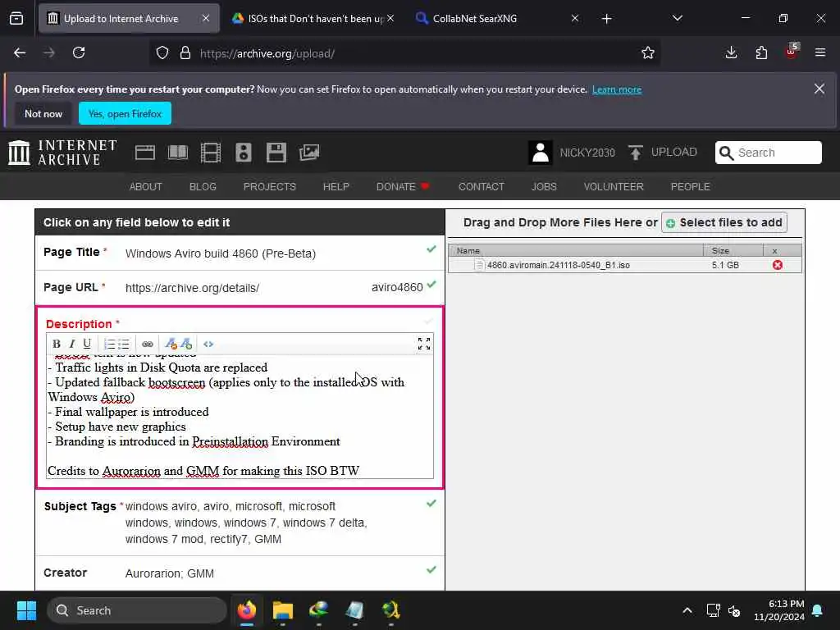Toggle underline in the description editor
840x630 pixels.
(x=87, y=344)
